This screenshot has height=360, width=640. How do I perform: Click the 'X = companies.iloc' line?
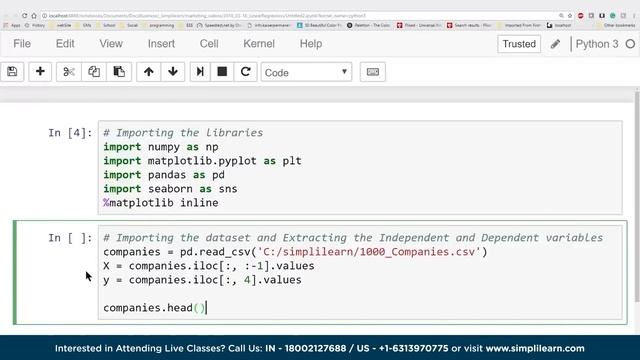coord(209,266)
